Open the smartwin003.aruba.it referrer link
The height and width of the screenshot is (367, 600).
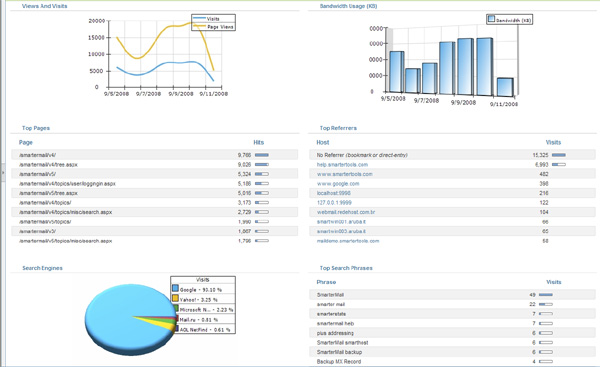pyautogui.click(x=341, y=231)
